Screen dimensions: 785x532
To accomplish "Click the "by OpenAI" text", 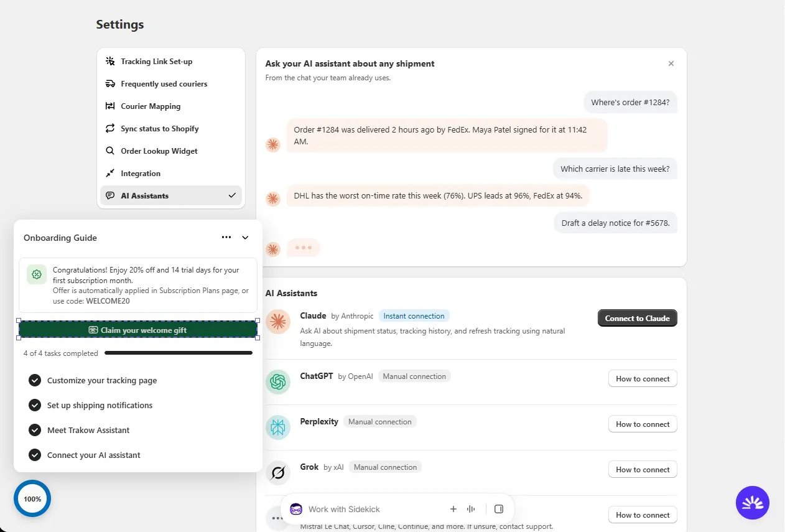I will (x=355, y=376).
